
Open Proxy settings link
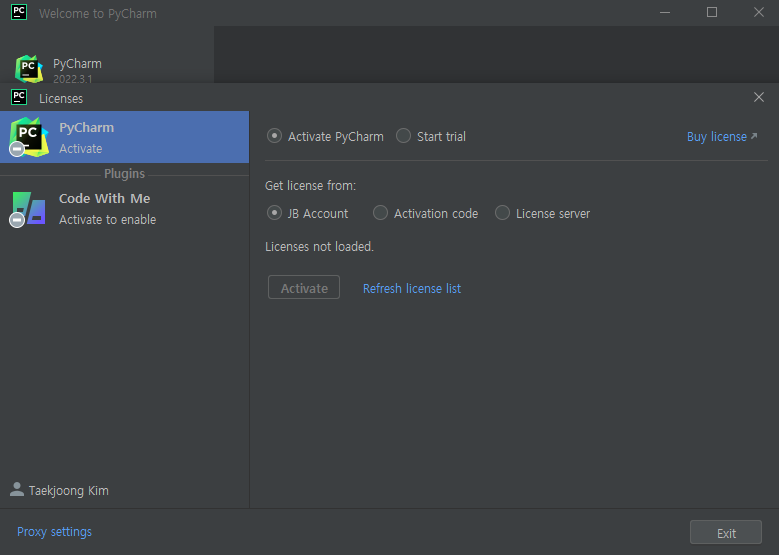tap(54, 532)
